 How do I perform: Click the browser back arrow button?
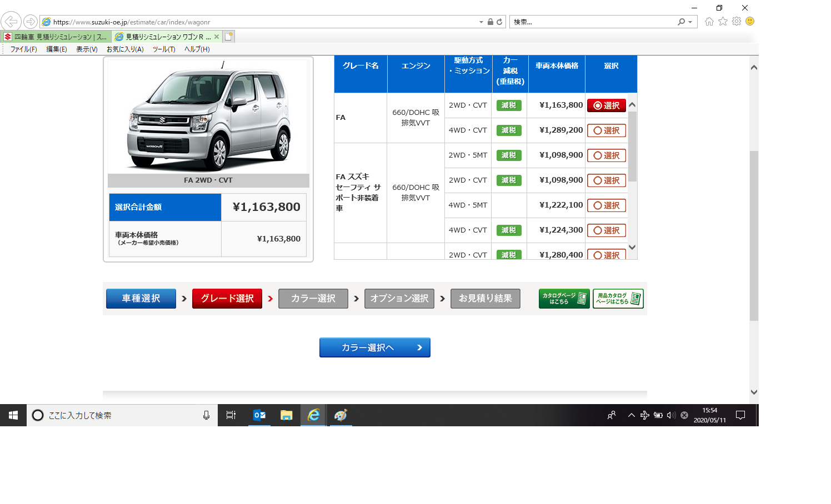(x=11, y=22)
